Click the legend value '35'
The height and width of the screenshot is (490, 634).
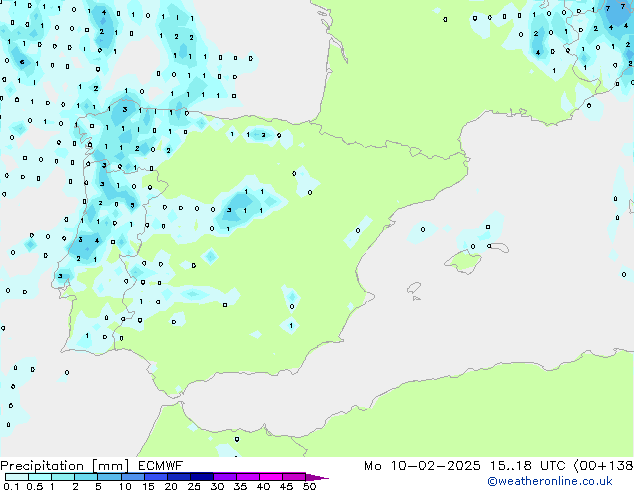coord(240,486)
